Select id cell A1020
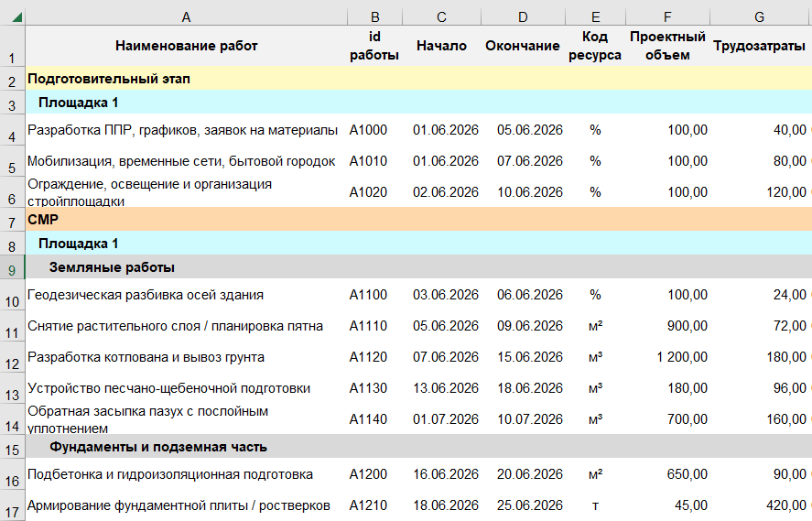 tap(374, 192)
